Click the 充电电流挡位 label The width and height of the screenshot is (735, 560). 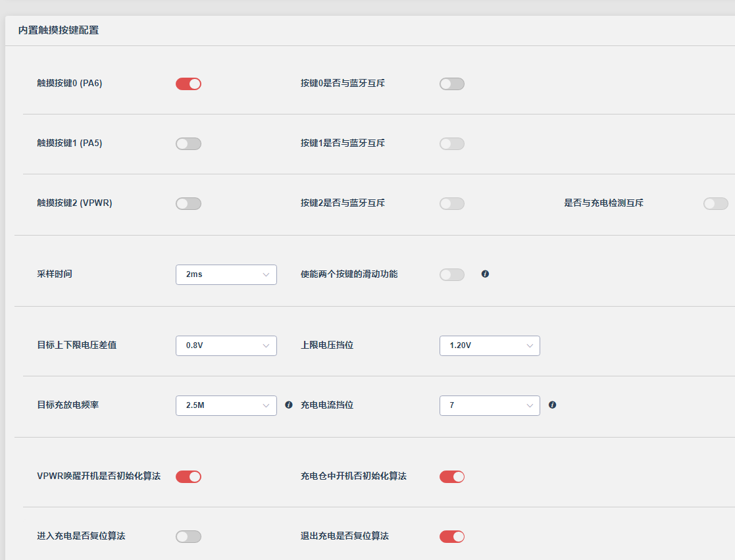[327, 405]
